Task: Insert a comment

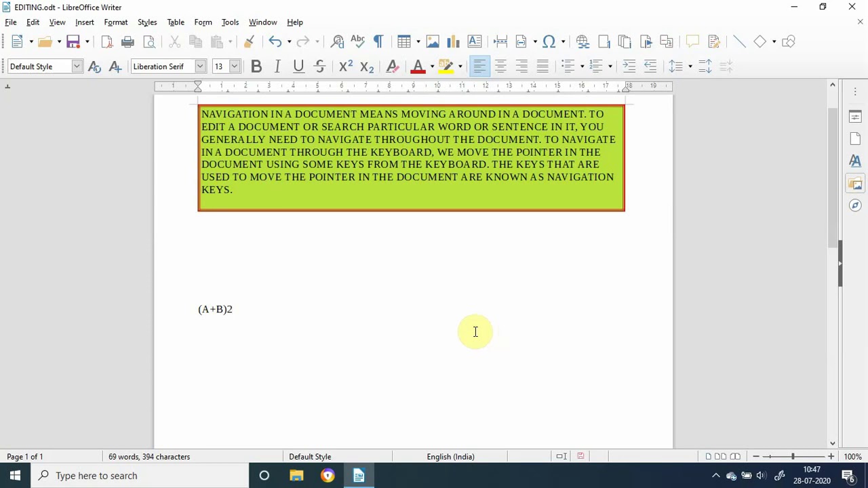Action: click(x=692, y=42)
